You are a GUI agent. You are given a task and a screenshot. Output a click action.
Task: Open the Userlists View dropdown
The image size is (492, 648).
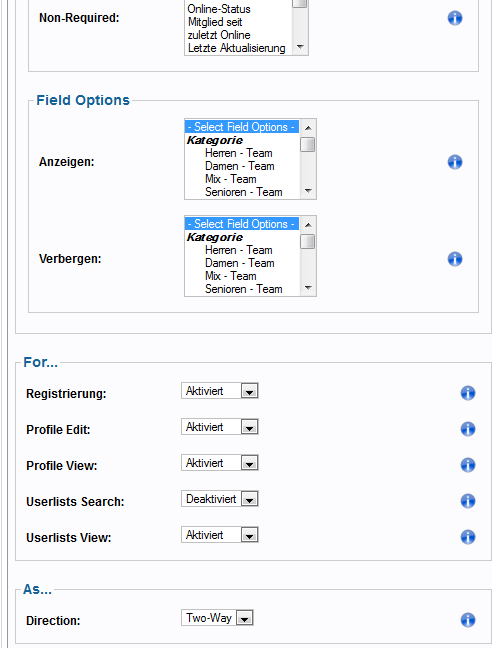(220, 535)
